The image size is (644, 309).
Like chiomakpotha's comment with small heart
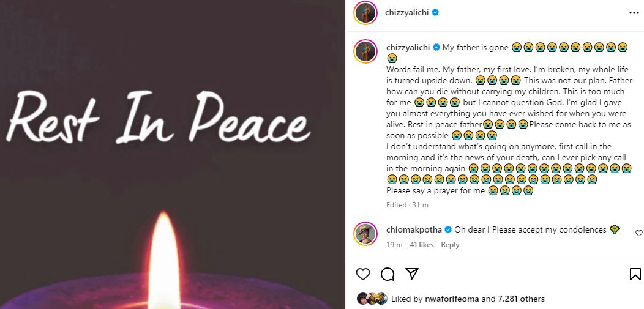(x=639, y=233)
